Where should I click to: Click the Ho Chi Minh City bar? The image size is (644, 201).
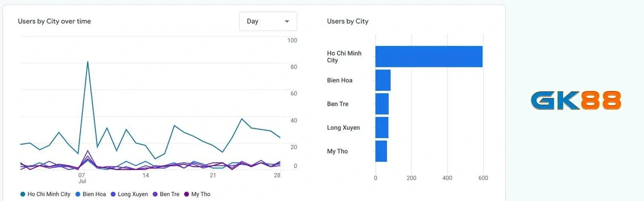[x=429, y=57]
